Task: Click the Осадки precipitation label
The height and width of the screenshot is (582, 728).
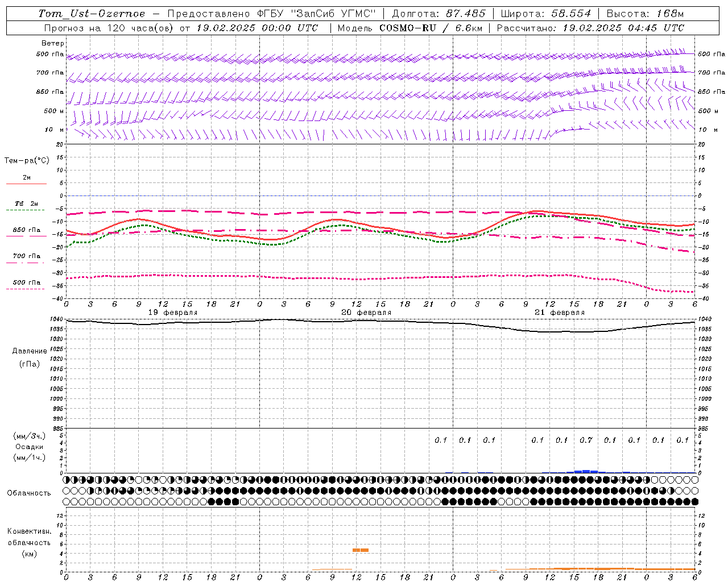Action: [x=30, y=447]
